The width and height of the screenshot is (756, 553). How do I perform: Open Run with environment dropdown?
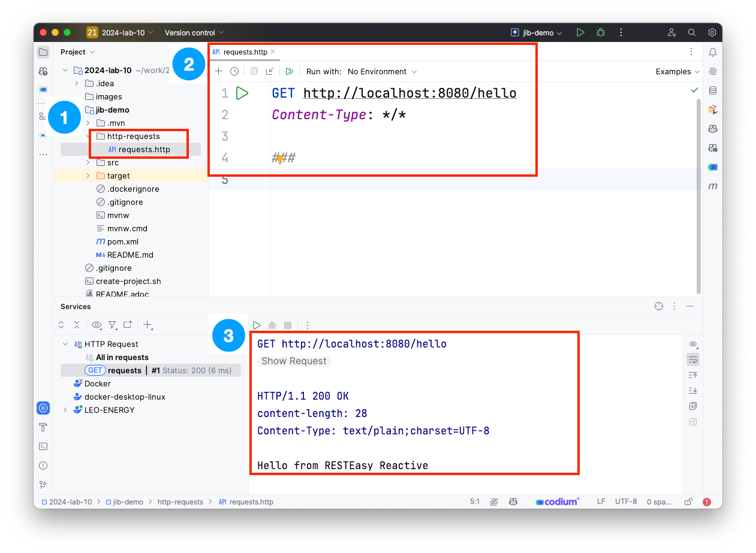coord(382,71)
